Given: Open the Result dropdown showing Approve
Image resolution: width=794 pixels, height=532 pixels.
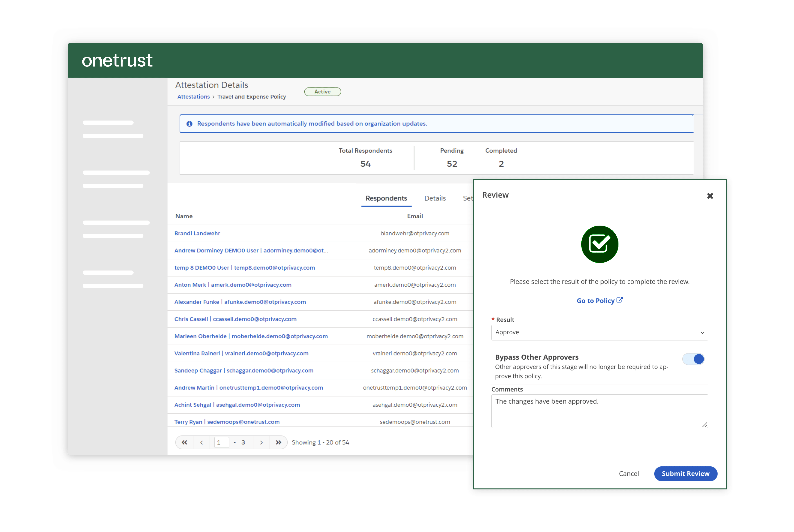Looking at the screenshot, I should 599,333.
